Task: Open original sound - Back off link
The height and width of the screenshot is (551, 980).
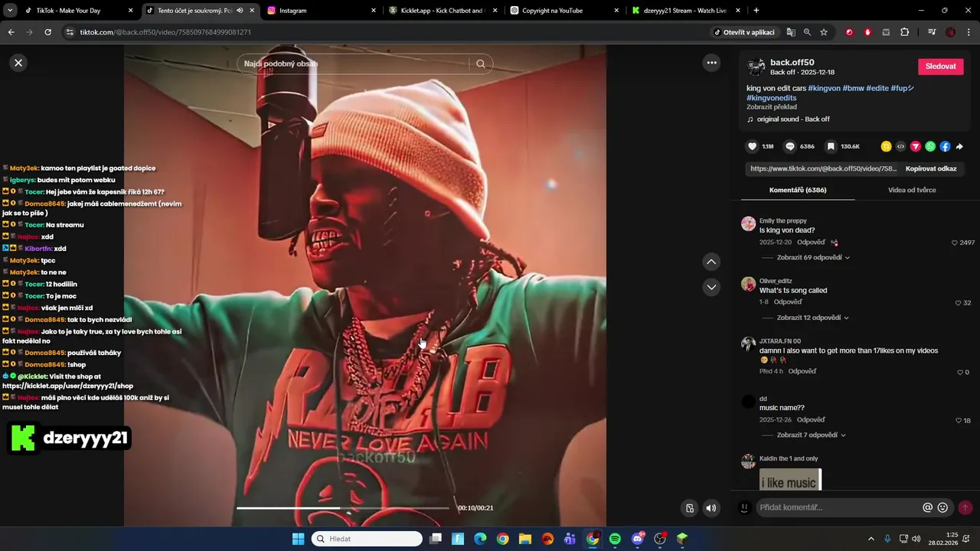Action: coord(793,119)
